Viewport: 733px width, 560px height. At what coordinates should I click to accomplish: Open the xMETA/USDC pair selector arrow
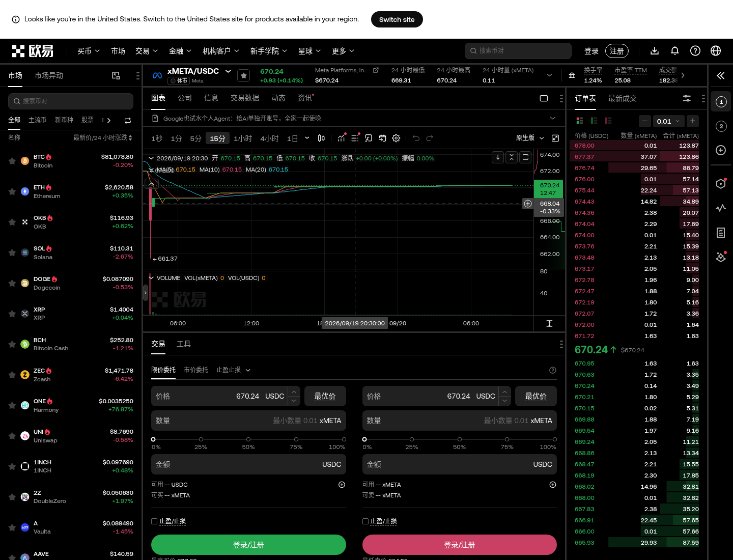[228, 71]
